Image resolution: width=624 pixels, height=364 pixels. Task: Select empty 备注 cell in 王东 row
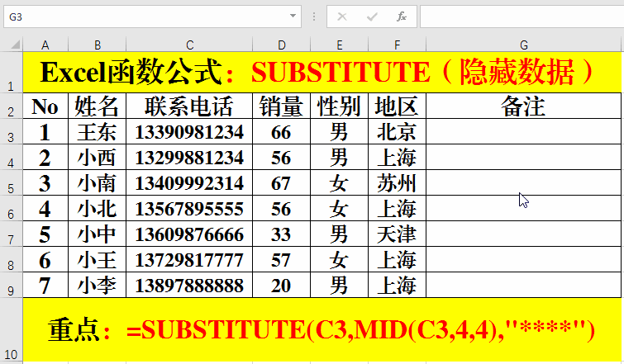[x=524, y=131]
